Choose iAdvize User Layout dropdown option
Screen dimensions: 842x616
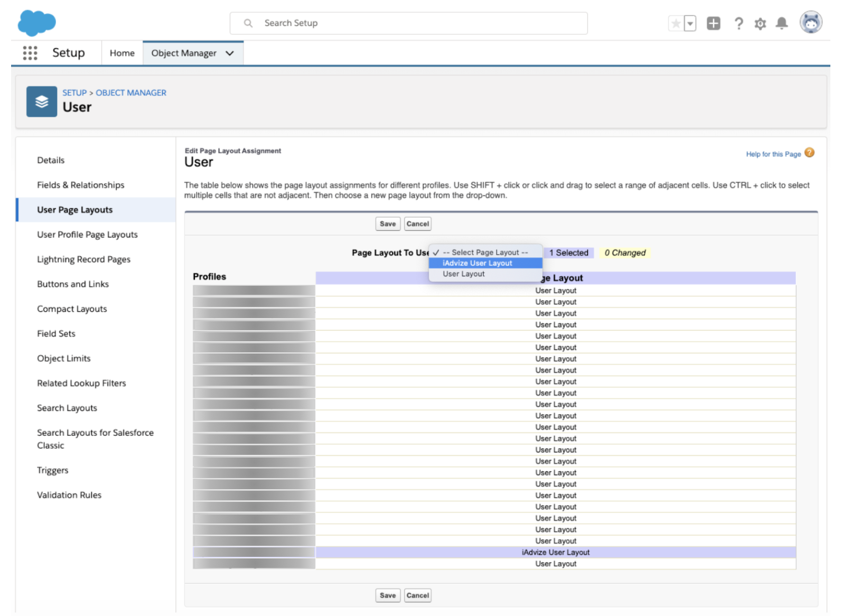[x=485, y=263]
